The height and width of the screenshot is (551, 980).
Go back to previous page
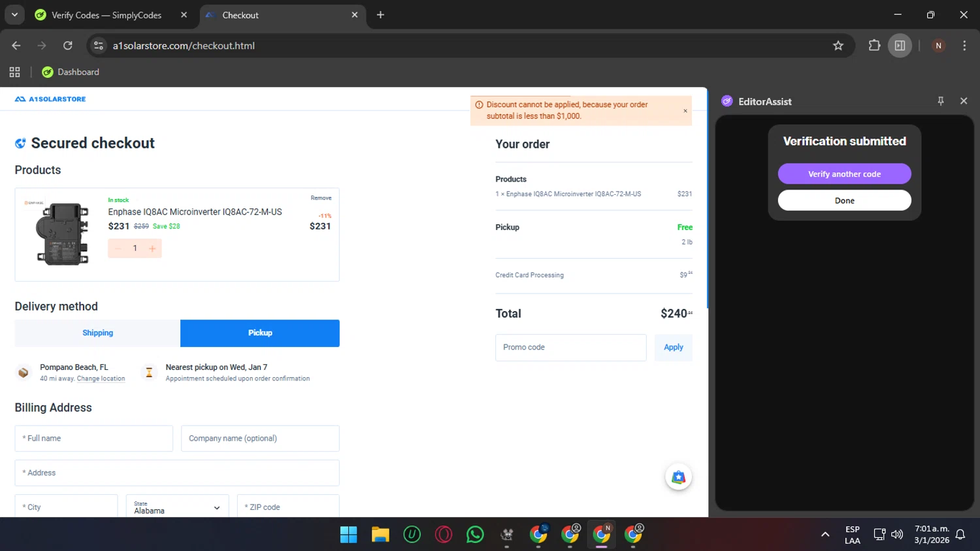[x=16, y=46]
